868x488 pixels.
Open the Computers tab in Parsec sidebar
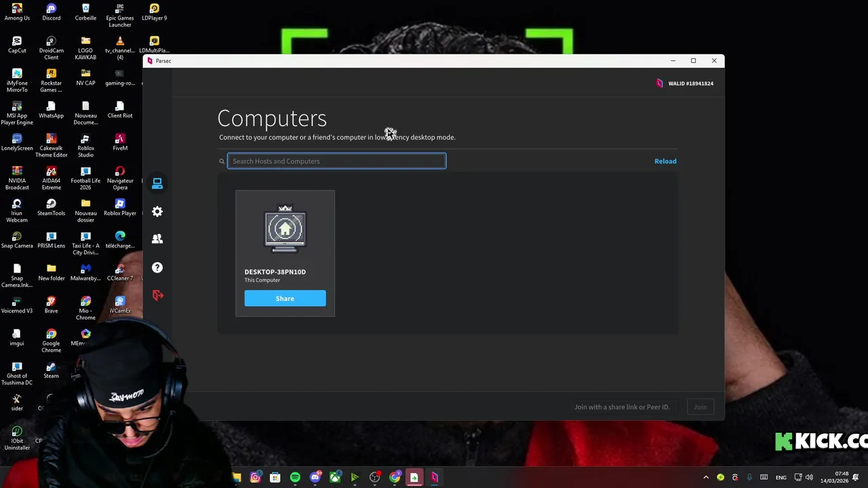click(x=157, y=184)
